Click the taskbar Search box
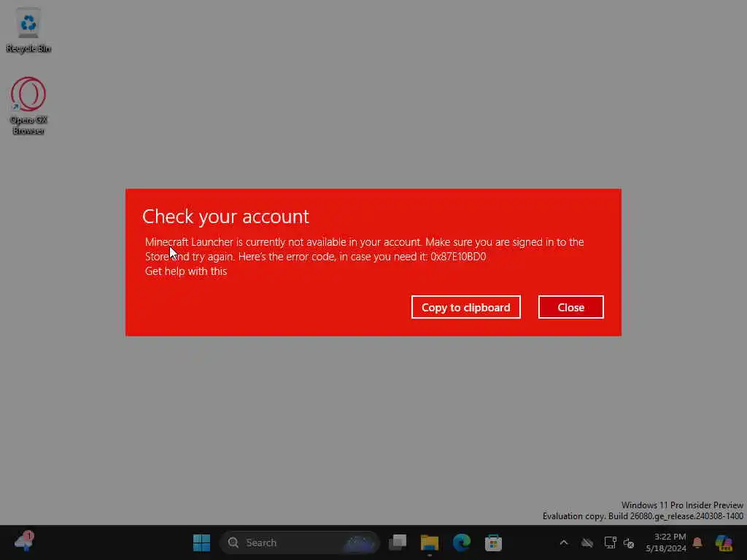The width and height of the screenshot is (747, 560). [299, 542]
